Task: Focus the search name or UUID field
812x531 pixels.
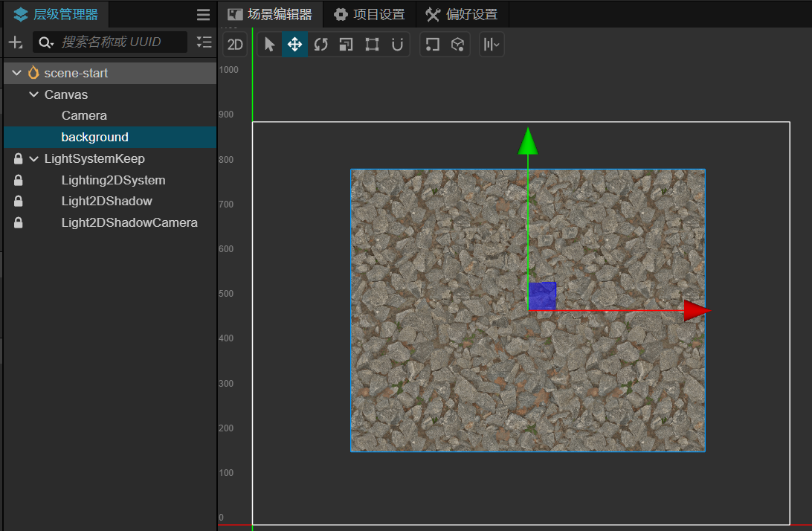Action: [110, 42]
